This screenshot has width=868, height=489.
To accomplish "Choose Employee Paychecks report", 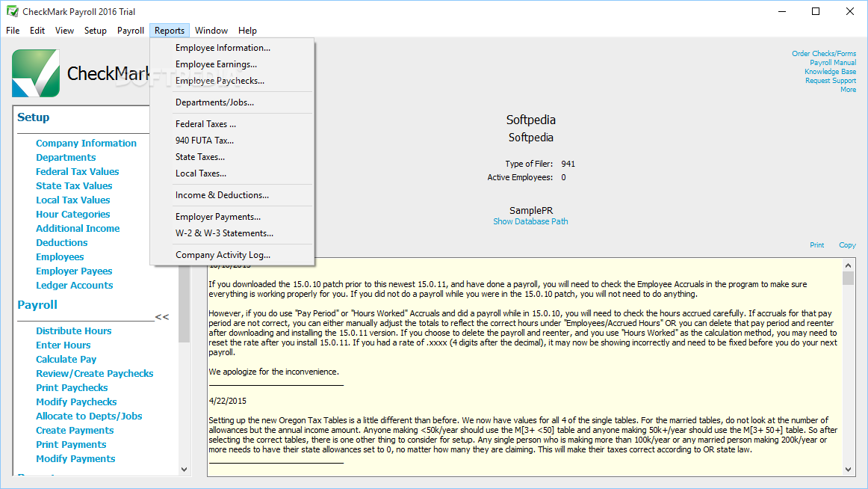I will (232, 81).
